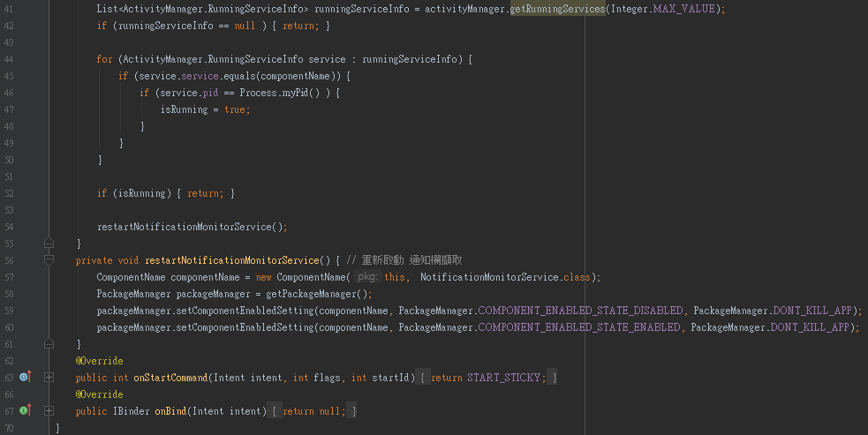Image resolution: width=868 pixels, height=435 pixels.
Task: Click line number 52 in the gutter
Action: point(9,193)
